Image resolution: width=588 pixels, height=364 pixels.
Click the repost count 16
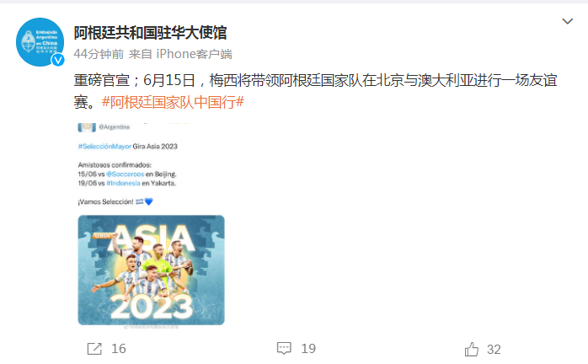pyautogui.click(x=119, y=349)
